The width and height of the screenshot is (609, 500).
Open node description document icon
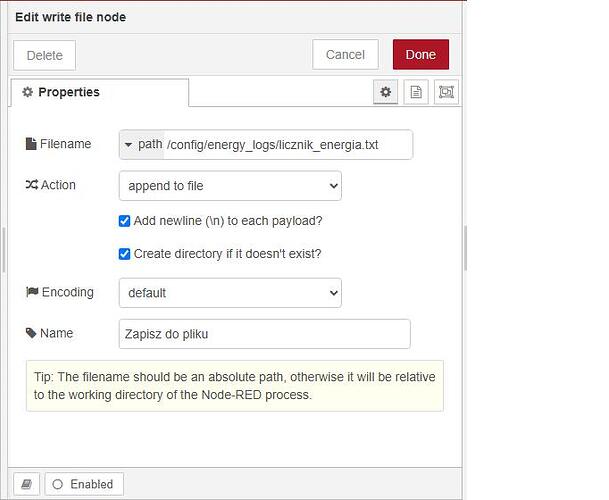coord(416,92)
